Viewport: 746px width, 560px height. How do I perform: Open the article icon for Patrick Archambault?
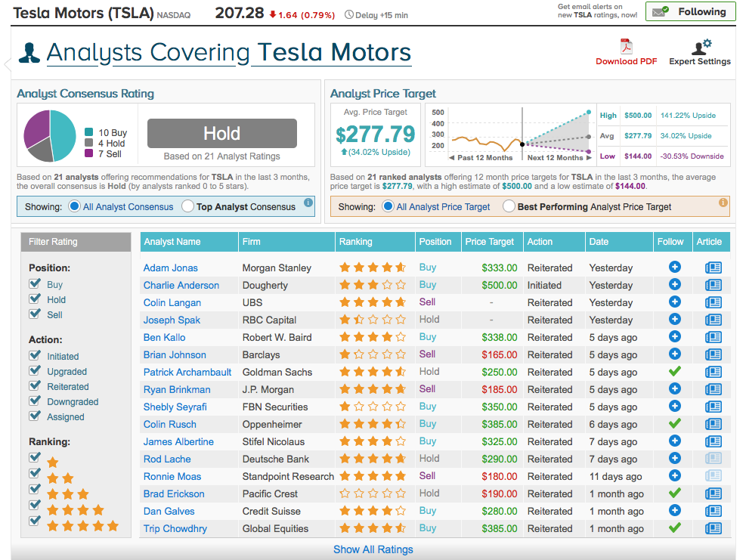(x=713, y=372)
